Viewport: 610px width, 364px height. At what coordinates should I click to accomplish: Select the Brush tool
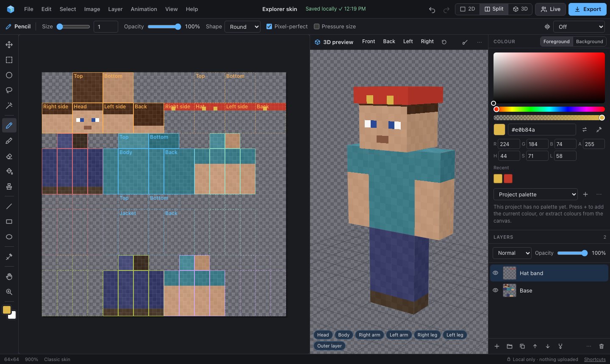click(9, 141)
